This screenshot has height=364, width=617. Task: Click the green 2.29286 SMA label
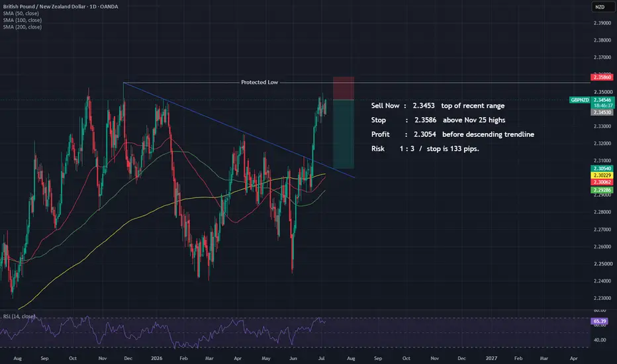602,190
